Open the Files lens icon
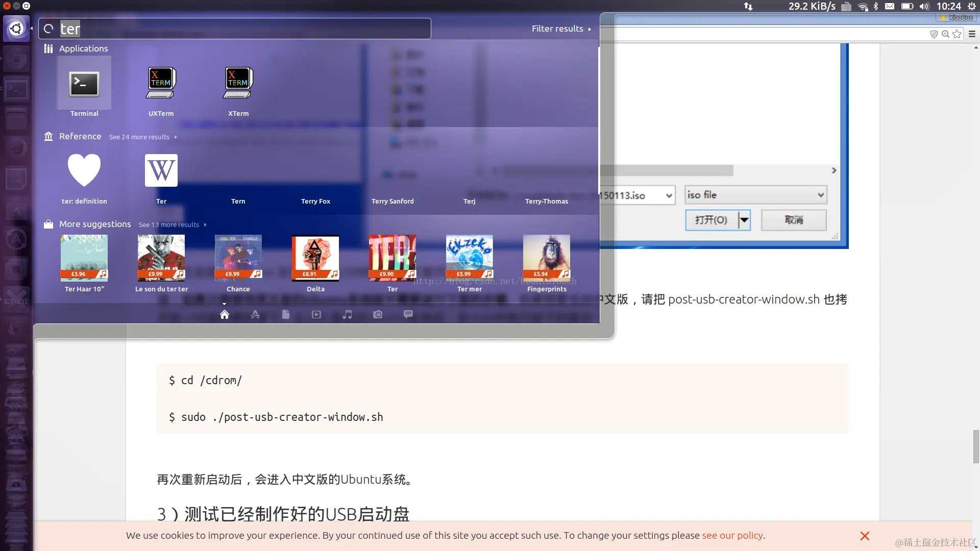The height and width of the screenshot is (551, 980). (x=286, y=314)
